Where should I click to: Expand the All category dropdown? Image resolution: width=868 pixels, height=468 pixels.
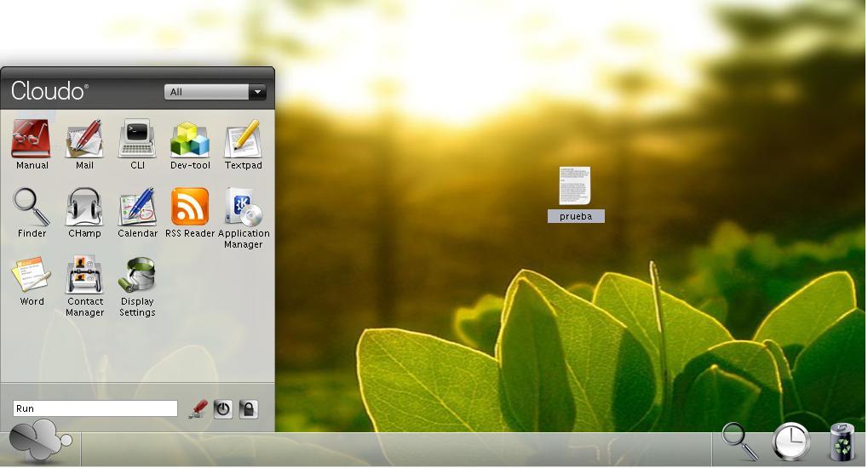pos(256,92)
